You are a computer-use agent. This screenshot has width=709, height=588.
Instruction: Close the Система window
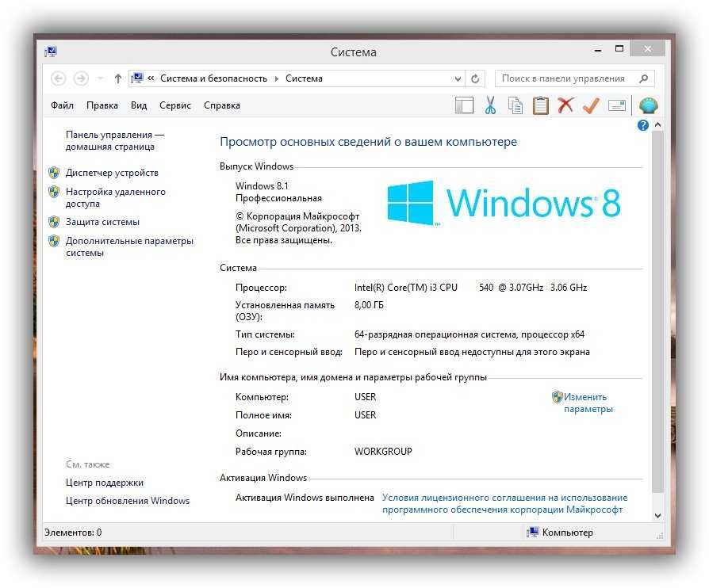647,49
